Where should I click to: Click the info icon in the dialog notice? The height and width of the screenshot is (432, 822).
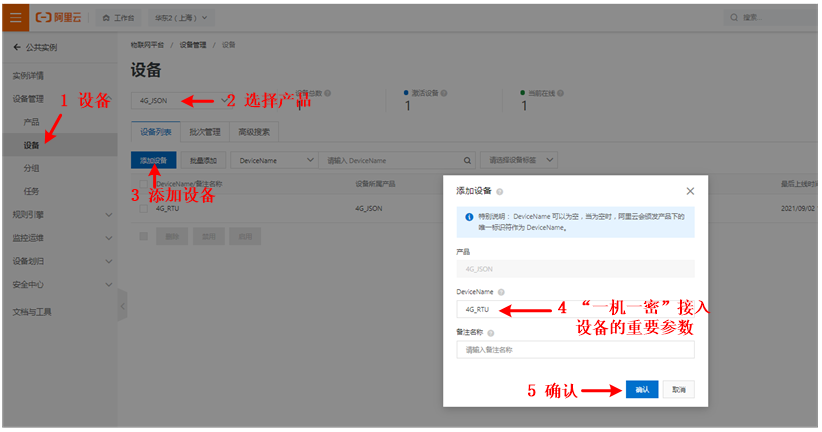(469, 217)
